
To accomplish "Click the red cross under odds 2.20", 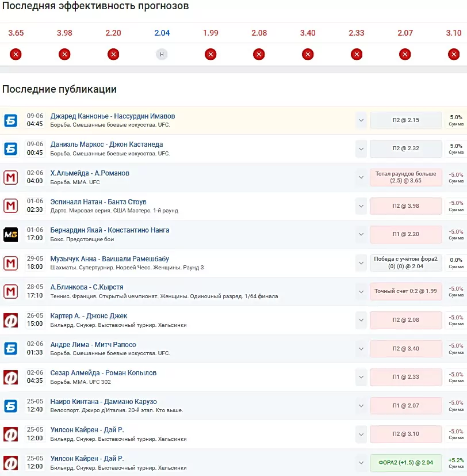I will (x=113, y=54).
